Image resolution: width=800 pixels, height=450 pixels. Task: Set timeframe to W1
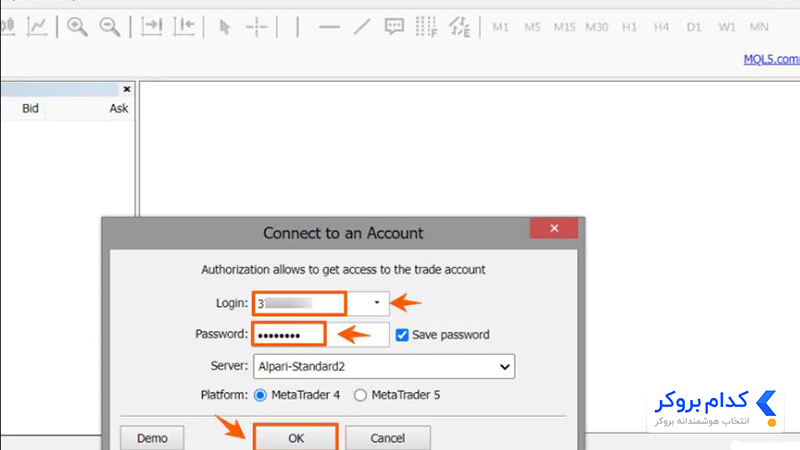click(x=727, y=27)
